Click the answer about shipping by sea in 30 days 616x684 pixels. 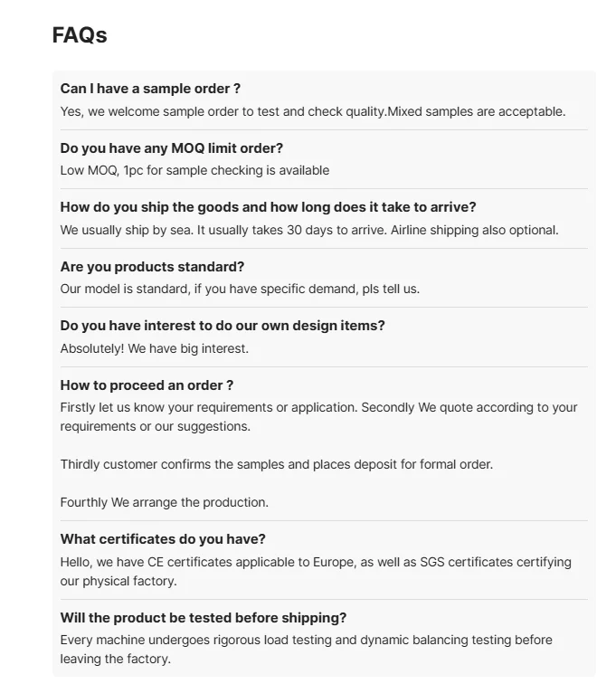[309, 231]
